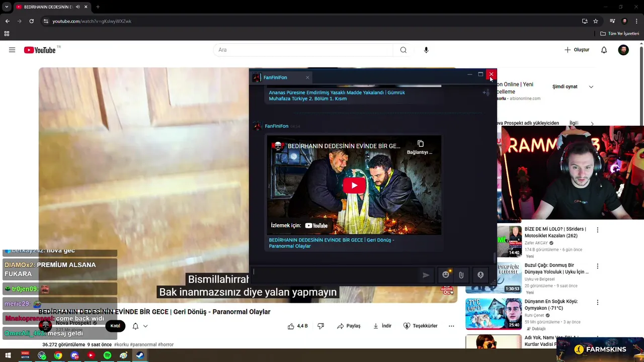Mute the tab via the speaker icon

(77, 7)
